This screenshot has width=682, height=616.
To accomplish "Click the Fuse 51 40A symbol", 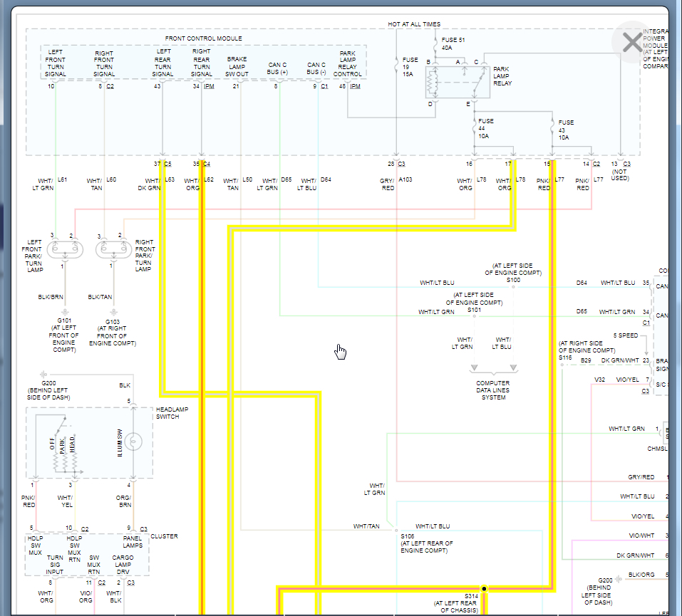I will pos(435,43).
